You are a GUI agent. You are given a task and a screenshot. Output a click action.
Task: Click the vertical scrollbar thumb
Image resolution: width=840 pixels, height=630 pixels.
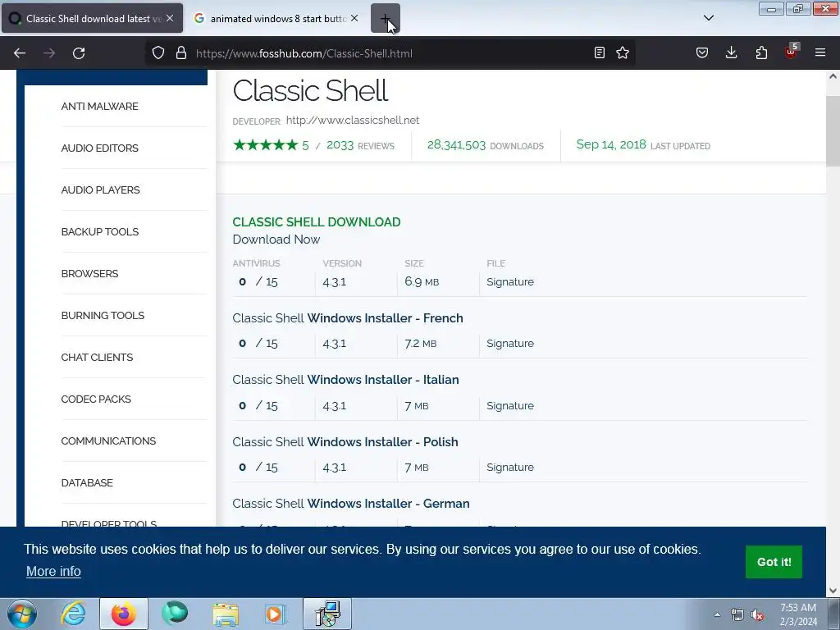coord(833,131)
